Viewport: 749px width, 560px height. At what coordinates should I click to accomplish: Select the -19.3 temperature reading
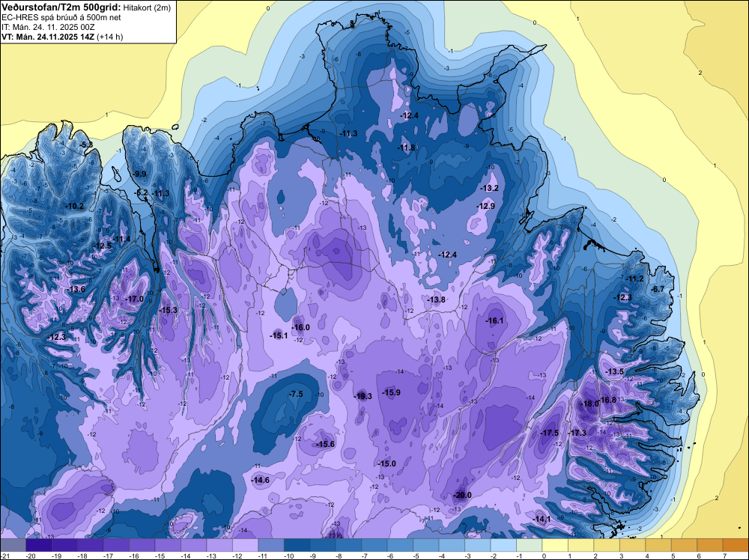363,396
